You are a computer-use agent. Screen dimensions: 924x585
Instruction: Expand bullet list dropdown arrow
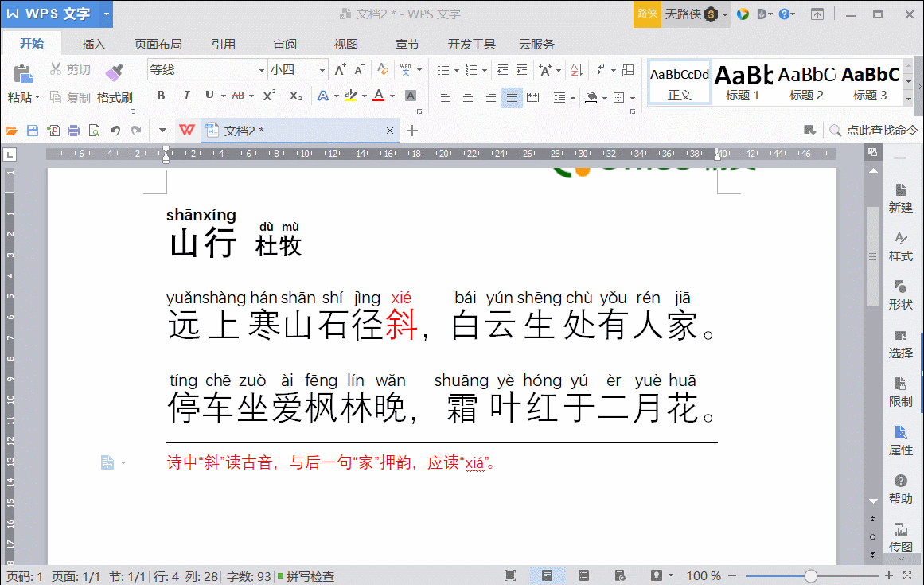pyautogui.click(x=456, y=71)
